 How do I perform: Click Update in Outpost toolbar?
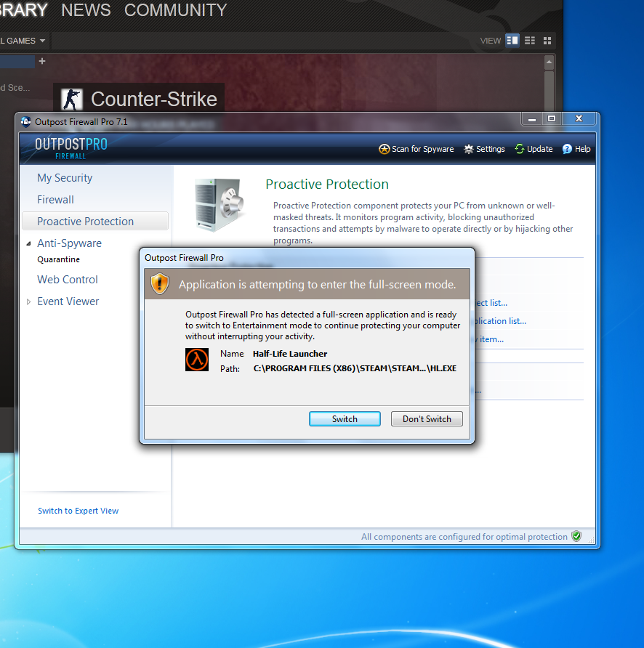coord(534,149)
